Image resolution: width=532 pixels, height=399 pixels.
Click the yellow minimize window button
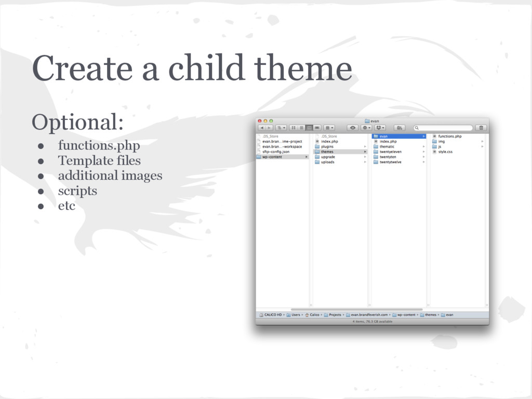pos(265,121)
